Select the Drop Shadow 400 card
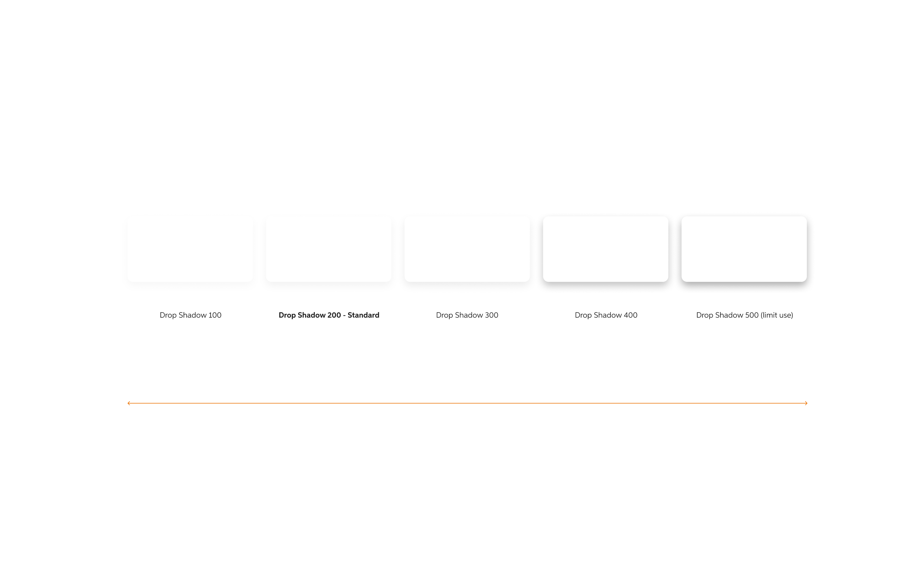 coord(606,249)
